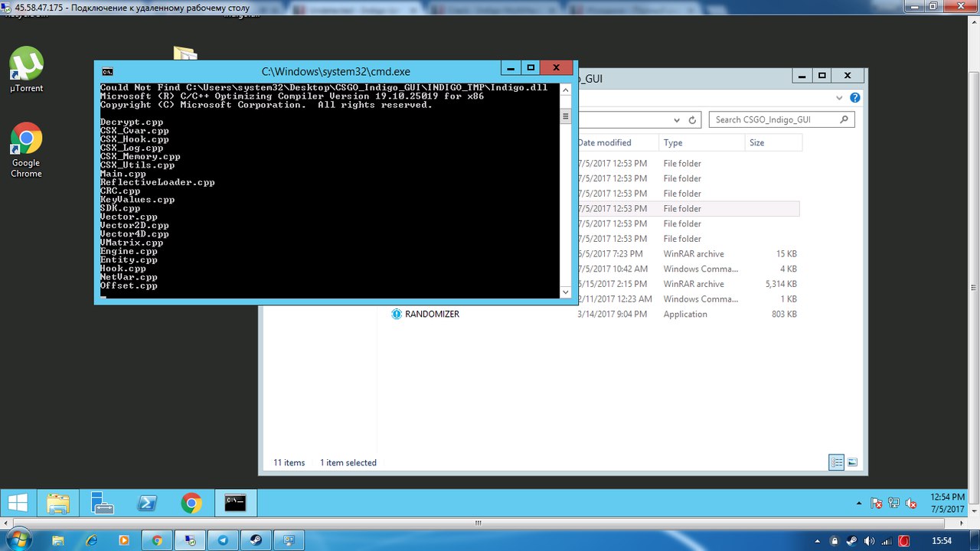Open Telegram in the local taskbar
Image resolution: width=980 pixels, height=551 pixels.
223,540
